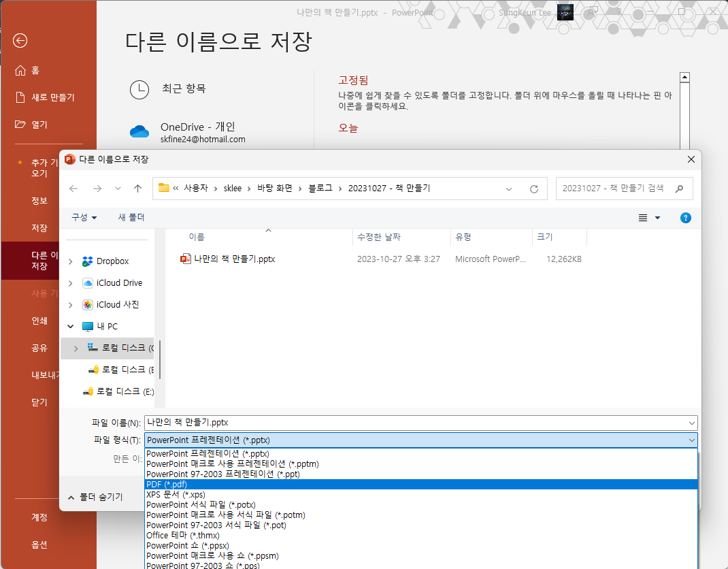Choose PowerPoint 매크로 사용 프레젠테이션 (*.pptm)
The image size is (728, 569).
tap(421, 464)
